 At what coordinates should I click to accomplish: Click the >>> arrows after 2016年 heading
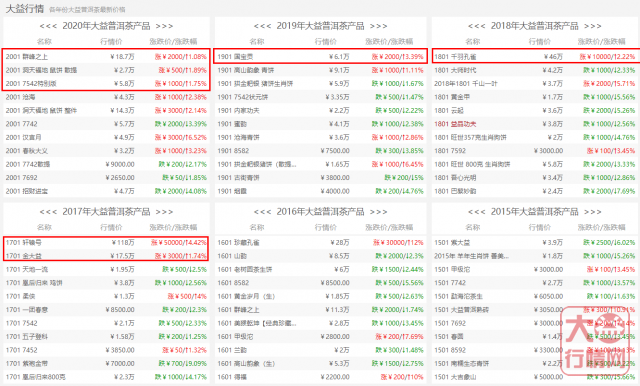coord(378,212)
